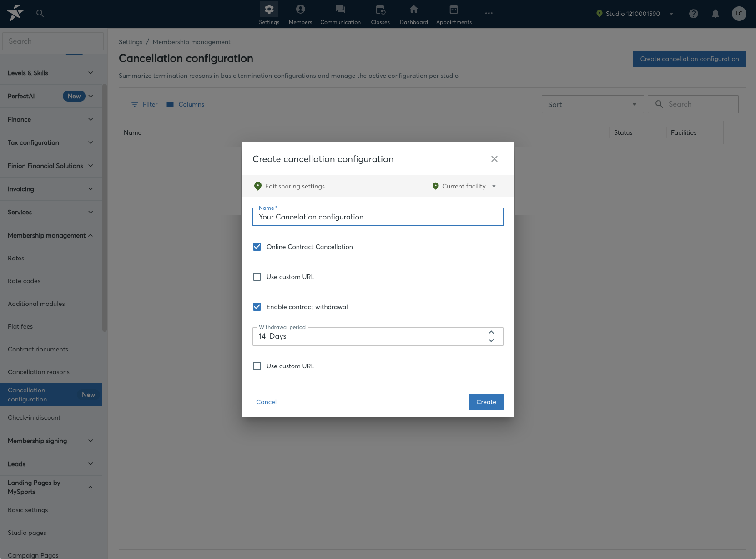756x559 pixels.
Task: Open the LC user avatar menu
Action: (x=739, y=14)
